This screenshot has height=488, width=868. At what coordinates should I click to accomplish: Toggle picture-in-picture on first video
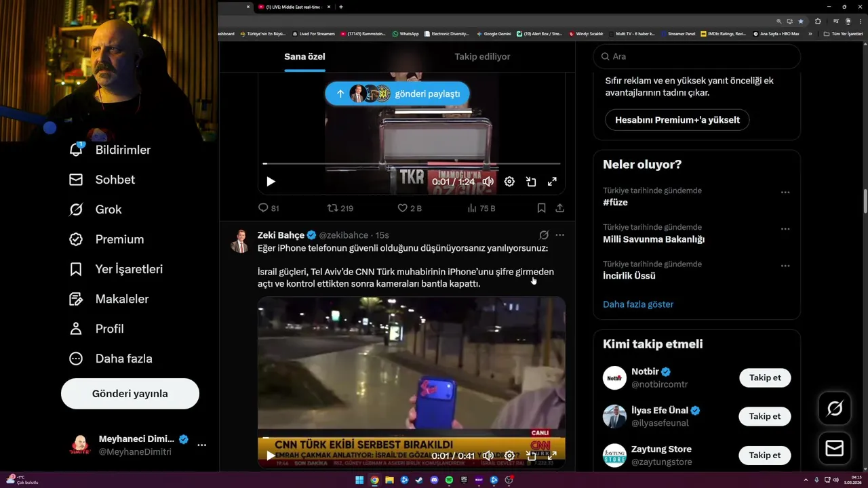531,182
